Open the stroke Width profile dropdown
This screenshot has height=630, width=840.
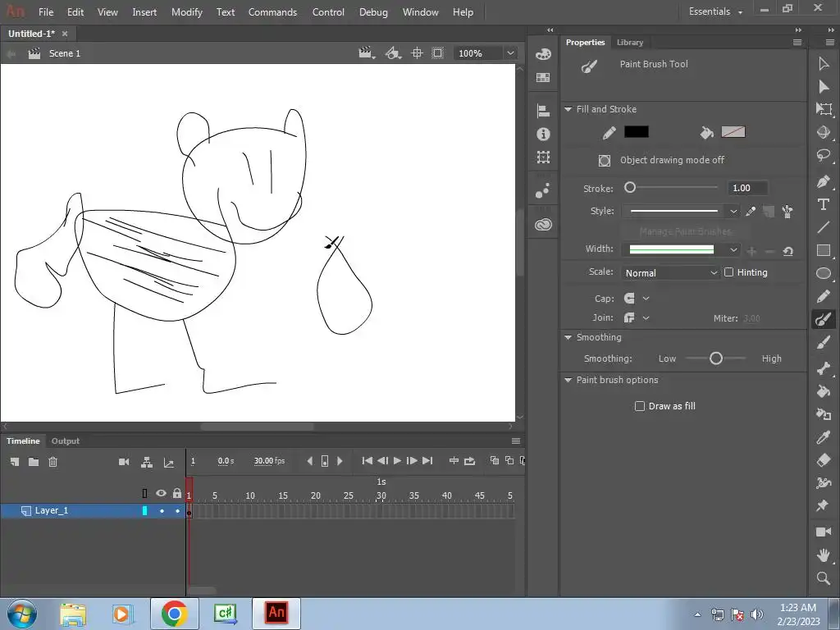click(733, 249)
